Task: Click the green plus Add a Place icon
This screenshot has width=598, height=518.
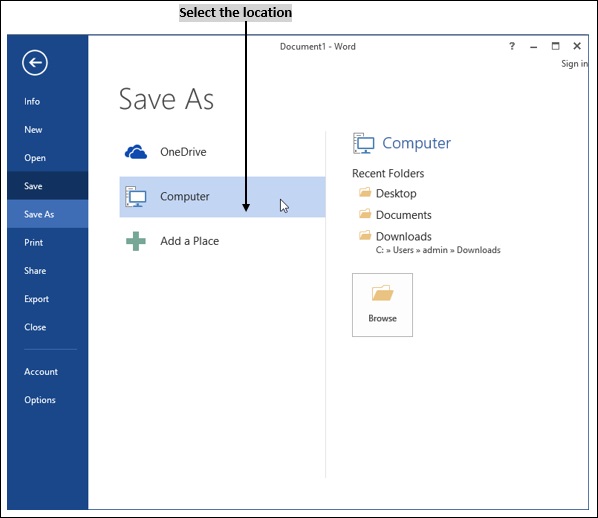Action: [136, 241]
